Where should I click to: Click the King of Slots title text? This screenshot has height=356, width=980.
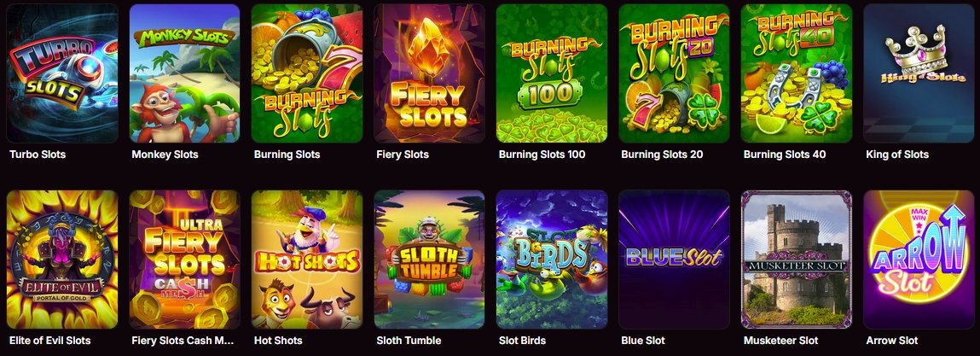point(897,154)
